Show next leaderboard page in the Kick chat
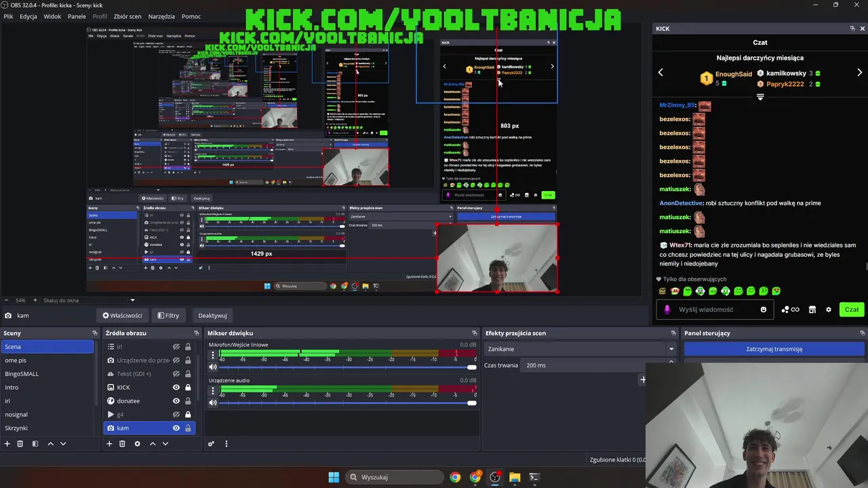 tap(860, 73)
